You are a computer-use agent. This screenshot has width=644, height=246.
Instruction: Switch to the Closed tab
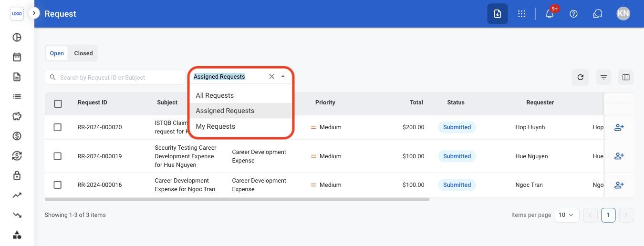[83, 53]
